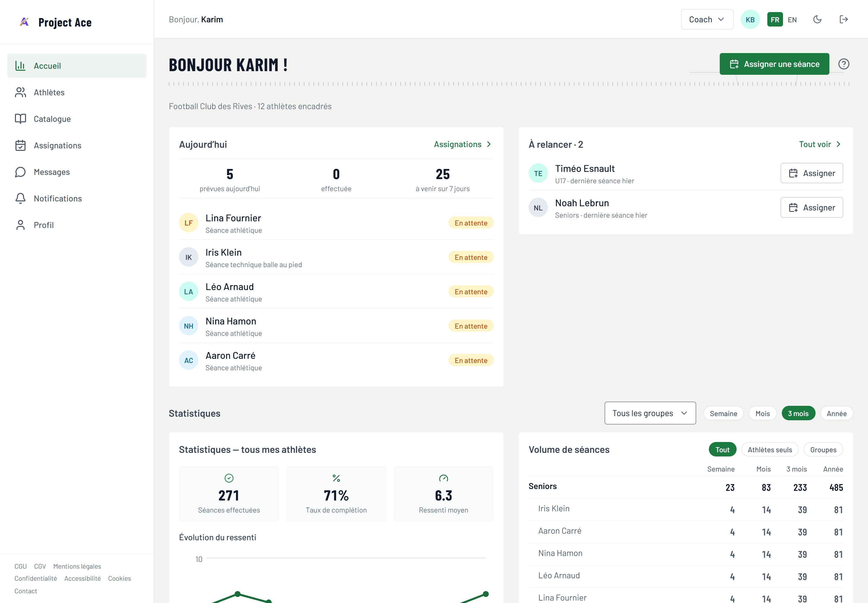Click Iris Klein's En attente badge
This screenshot has width=868, height=603.
coord(471,257)
